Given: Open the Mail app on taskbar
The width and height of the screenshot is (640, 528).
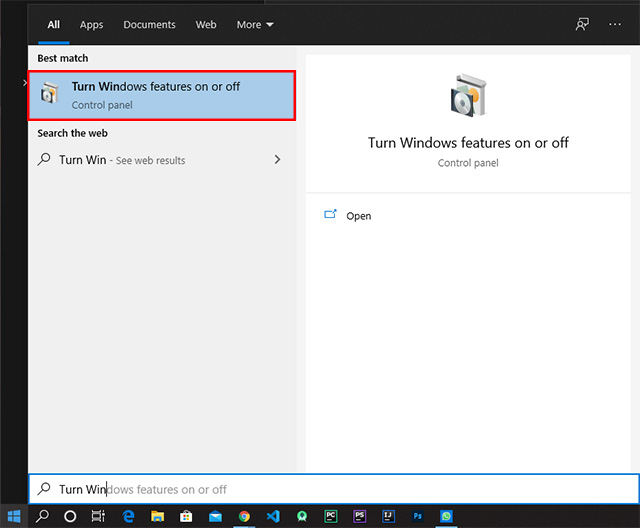Looking at the screenshot, I should (x=215, y=517).
